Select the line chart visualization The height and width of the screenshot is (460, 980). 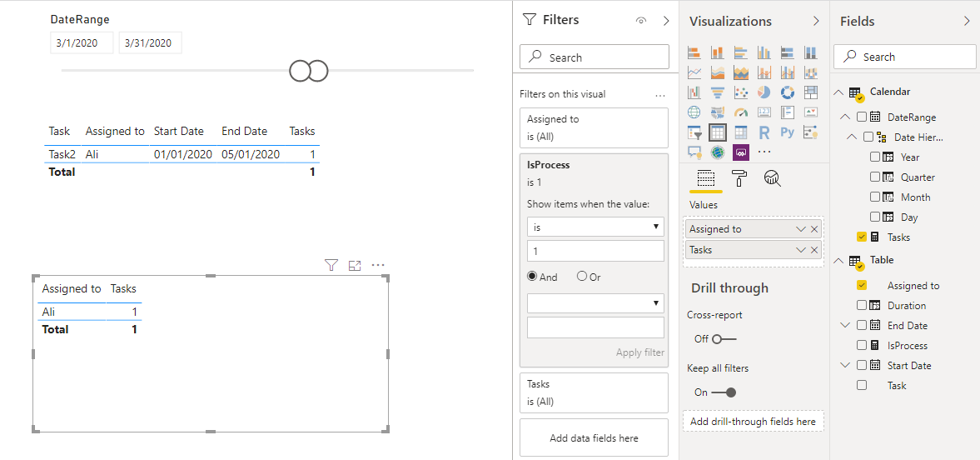[694, 72]
